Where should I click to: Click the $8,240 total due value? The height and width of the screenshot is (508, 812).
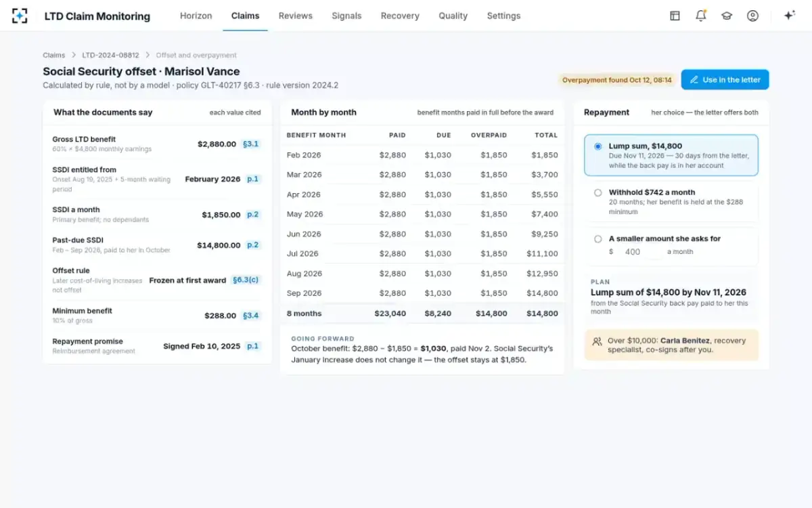tap(437, 314)
